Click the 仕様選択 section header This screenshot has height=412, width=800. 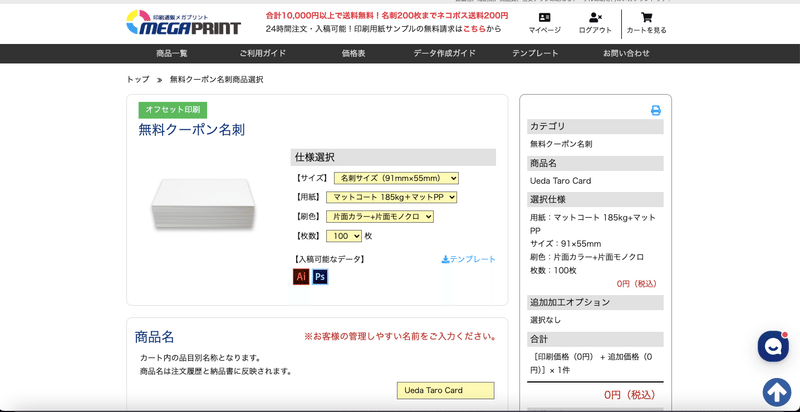(x=393, y=157)
